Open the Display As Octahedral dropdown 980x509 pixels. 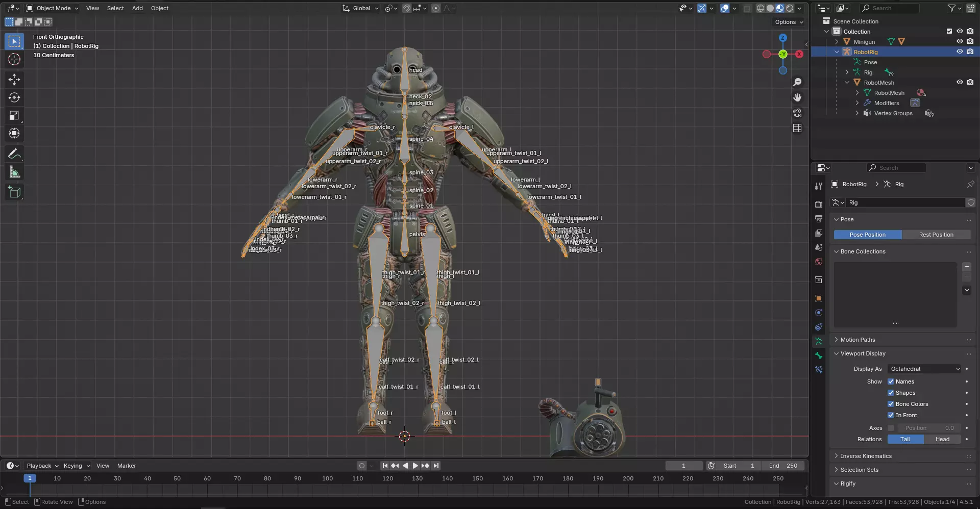[924, 369]
